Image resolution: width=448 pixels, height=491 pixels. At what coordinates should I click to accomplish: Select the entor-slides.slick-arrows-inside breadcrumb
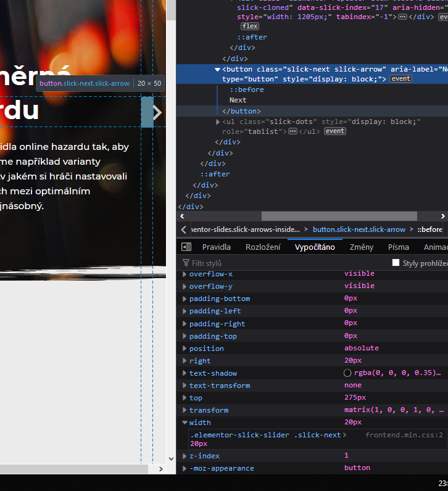[246, 229]
